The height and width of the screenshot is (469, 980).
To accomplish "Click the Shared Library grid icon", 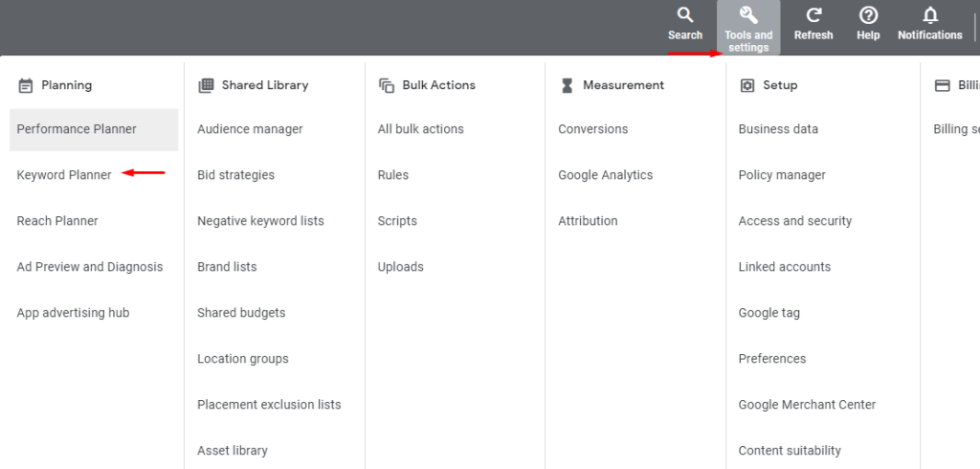I will (206, 85).
